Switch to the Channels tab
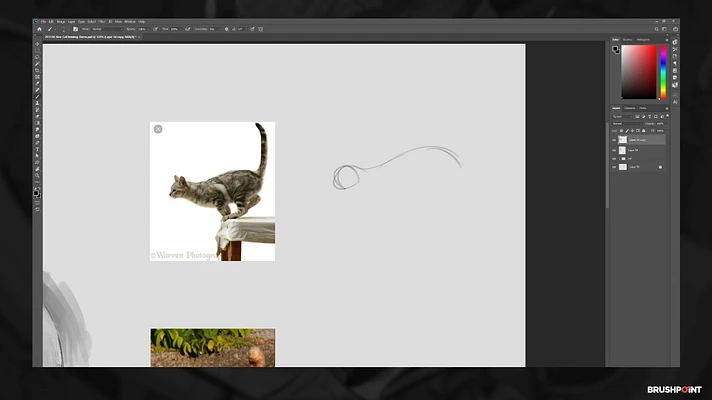 click(x=630, y=108)
